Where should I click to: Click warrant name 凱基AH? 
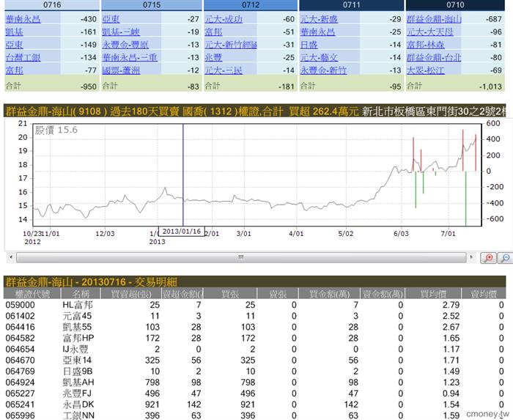[x=78, y=382]
